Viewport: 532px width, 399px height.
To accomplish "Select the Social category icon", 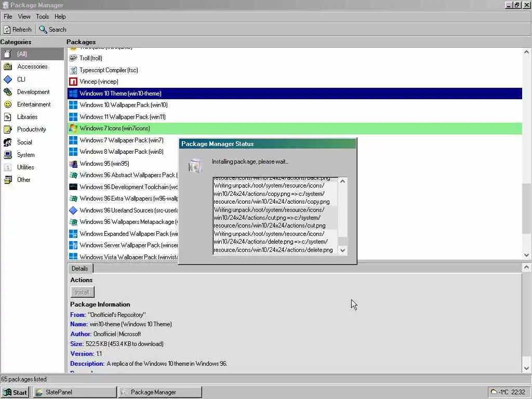I will pos(8,142).
